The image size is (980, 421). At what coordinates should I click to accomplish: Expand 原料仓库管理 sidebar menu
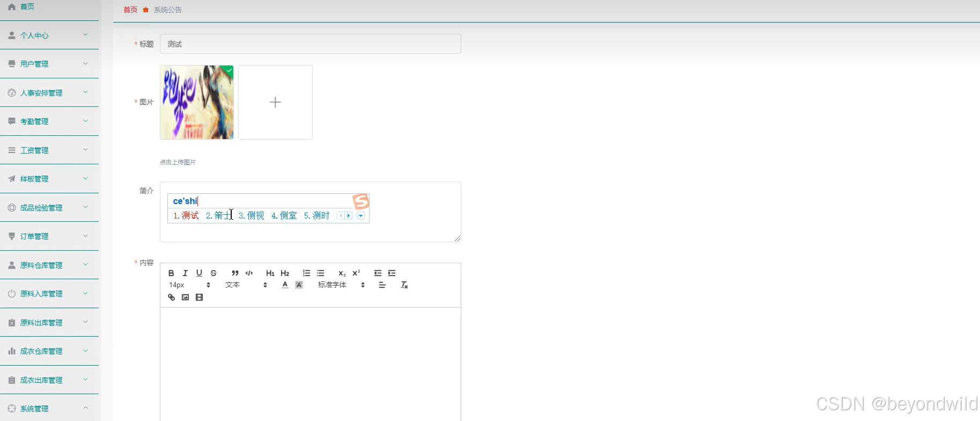coord(49,265)
